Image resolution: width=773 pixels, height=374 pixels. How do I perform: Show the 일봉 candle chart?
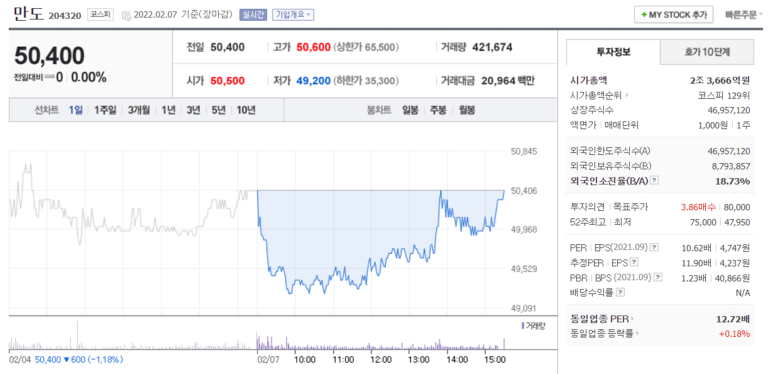410,110
